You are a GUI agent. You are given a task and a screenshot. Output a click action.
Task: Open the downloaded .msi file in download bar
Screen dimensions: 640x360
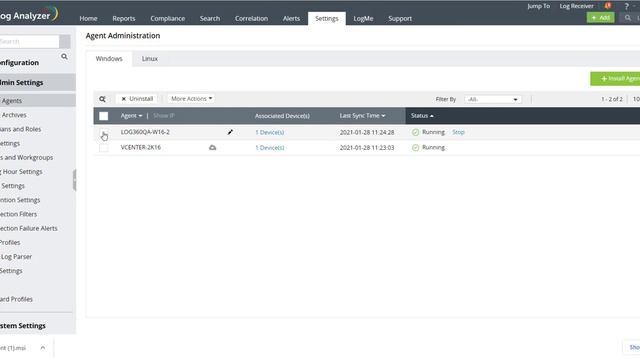coord(13,348)
